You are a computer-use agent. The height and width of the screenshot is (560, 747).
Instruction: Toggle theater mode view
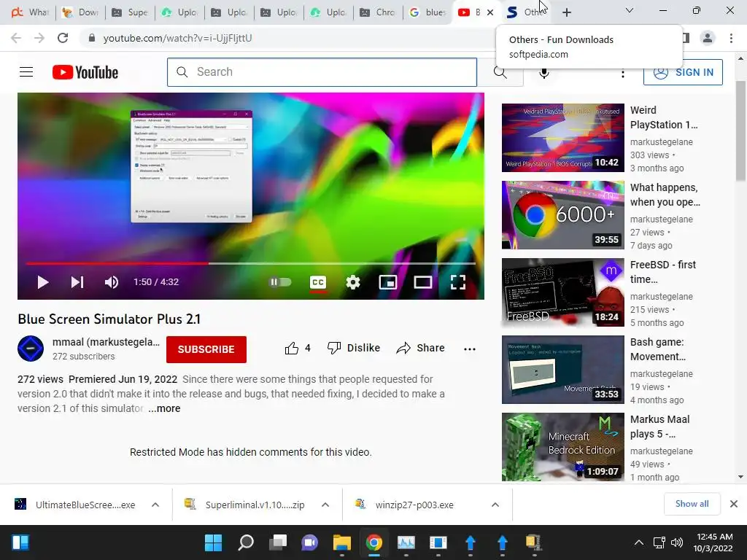(x=422, y=282)
